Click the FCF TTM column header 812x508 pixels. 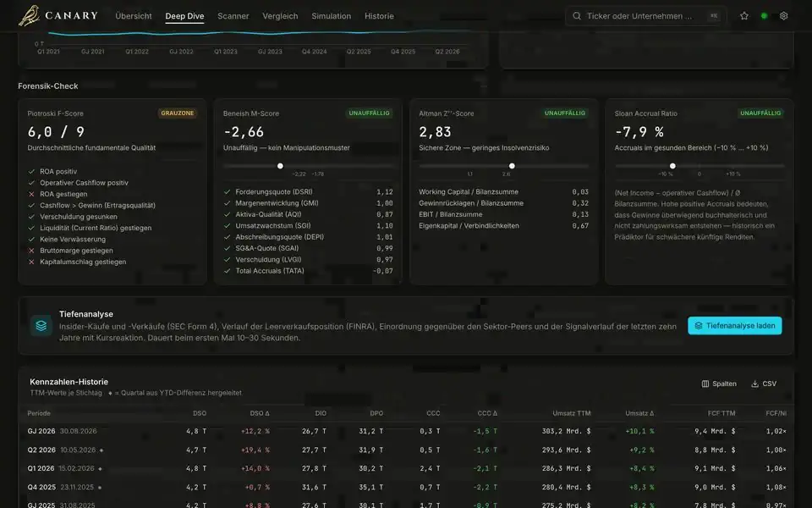coord(721,413)
